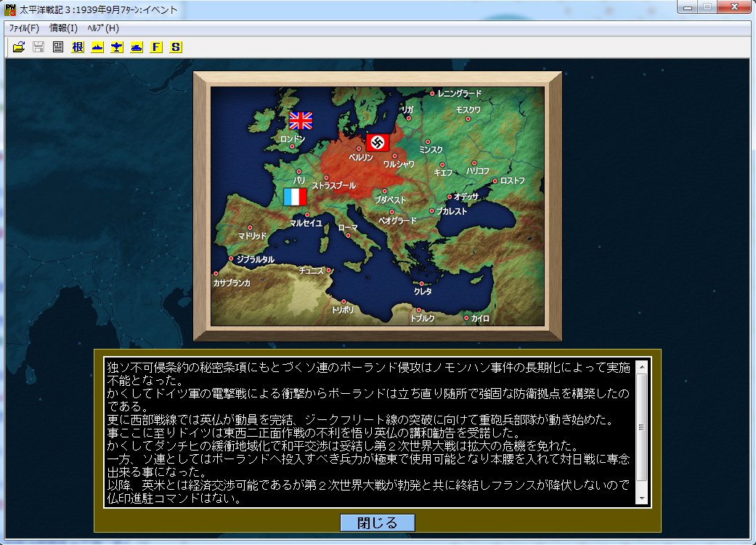The image size is (756, 545).
Task: Open the 情報(I) menu
Action: pos(63,28)
